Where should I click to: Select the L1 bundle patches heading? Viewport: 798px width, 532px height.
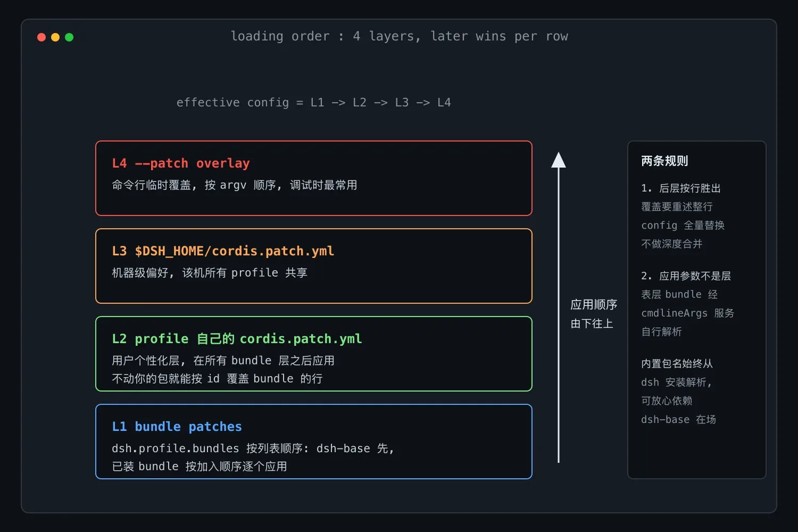point(177,427)
